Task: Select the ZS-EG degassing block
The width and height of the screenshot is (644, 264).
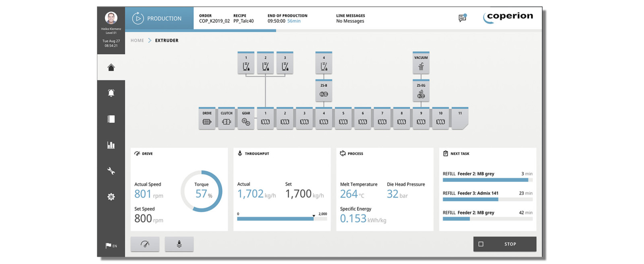Action: [x=421, y=91]
